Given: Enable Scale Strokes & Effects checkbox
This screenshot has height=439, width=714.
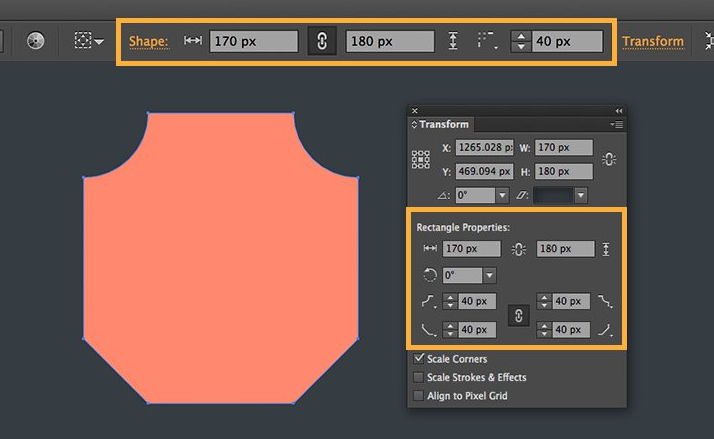Looking at the screenshot, I should click(418, 378).
